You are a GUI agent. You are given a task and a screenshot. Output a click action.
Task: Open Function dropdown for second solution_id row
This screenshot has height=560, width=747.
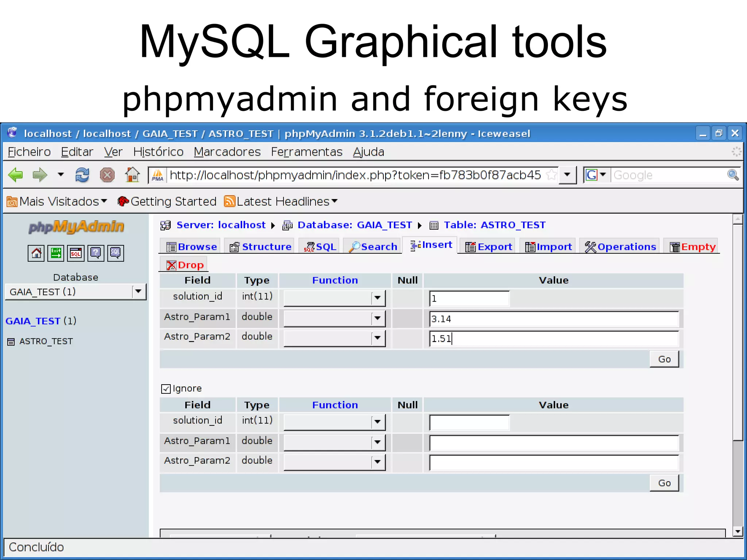(x=334, y=422)
